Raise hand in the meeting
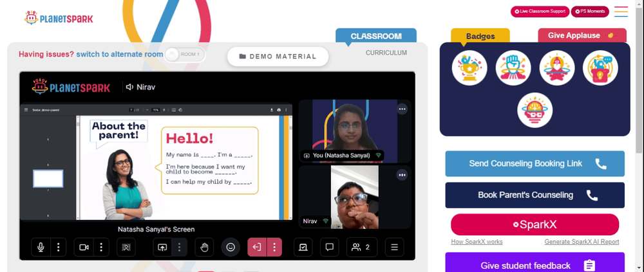 pos(204,248)
